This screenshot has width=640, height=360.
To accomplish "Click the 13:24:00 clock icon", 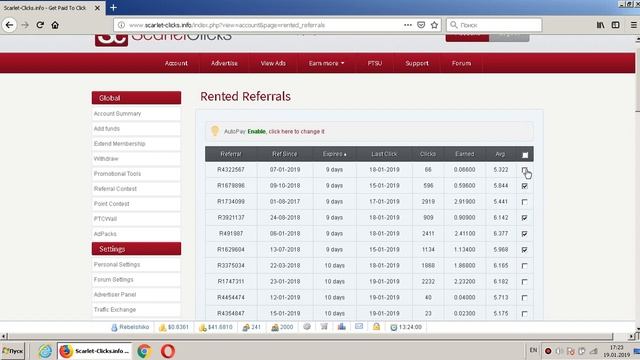I will 394,327.
